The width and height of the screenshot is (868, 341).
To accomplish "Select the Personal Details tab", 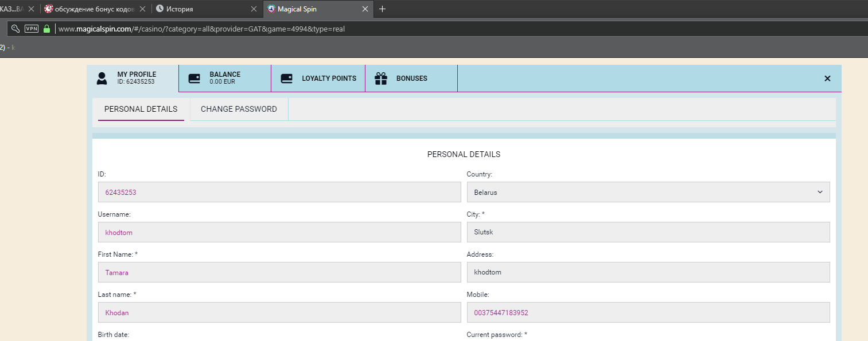I will [141, 109].
